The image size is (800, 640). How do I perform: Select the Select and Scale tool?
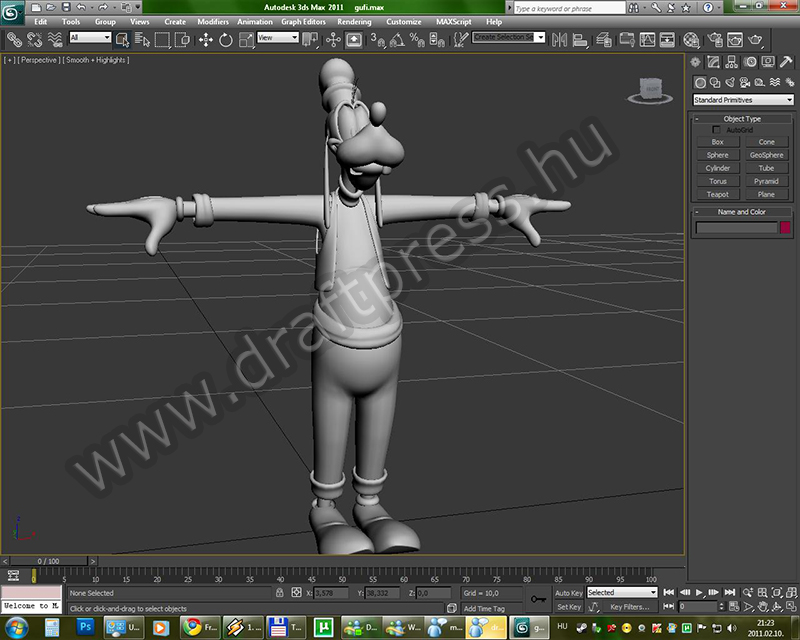tap(246, 39)
